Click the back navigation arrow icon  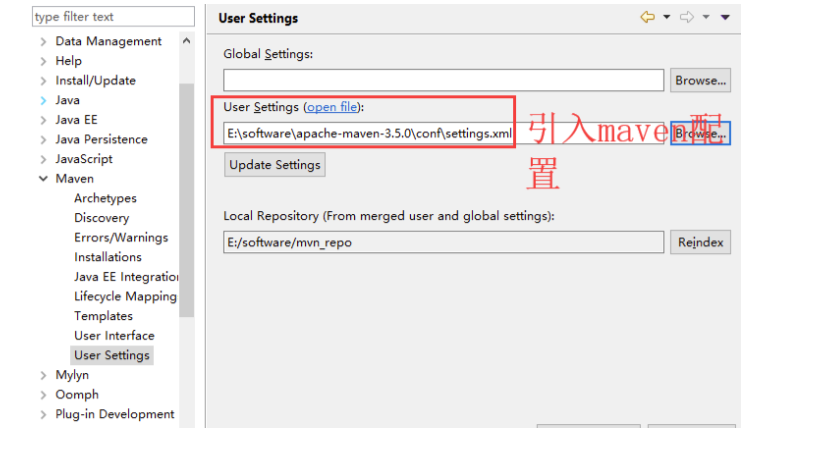click(647, 18)
